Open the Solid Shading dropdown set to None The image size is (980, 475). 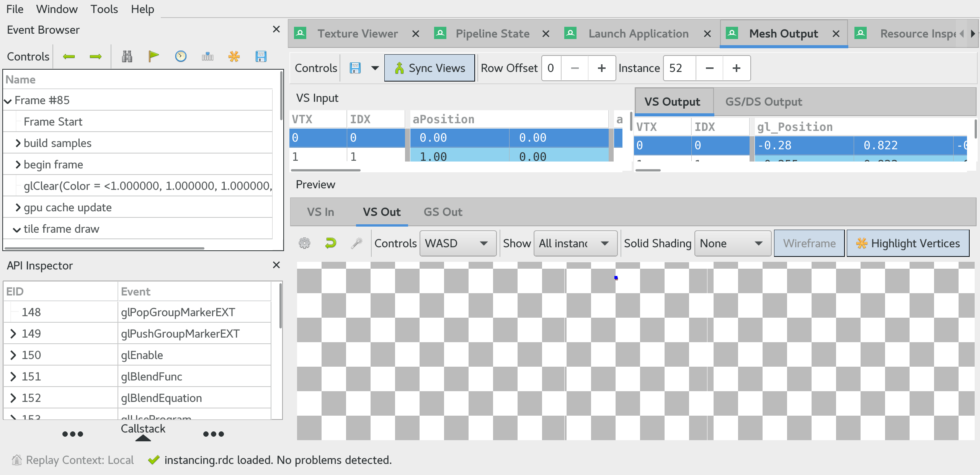coord(732,243)
